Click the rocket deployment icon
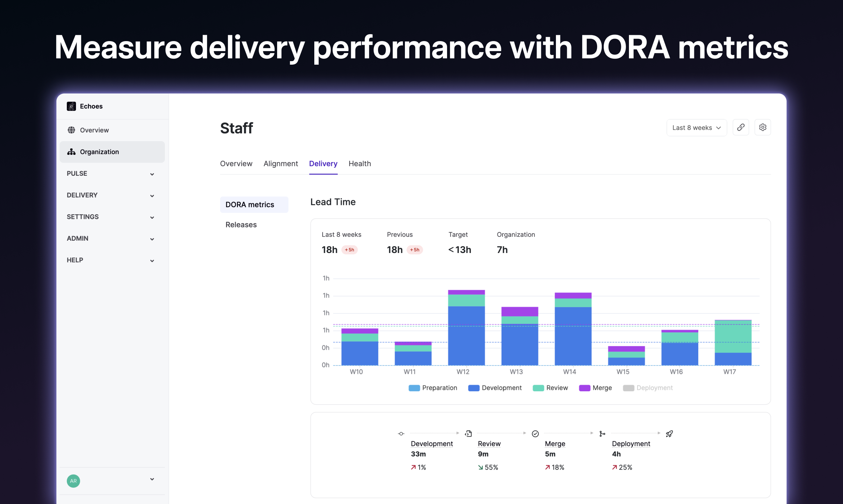Screen dimensions: 843x504 point(669,434)
